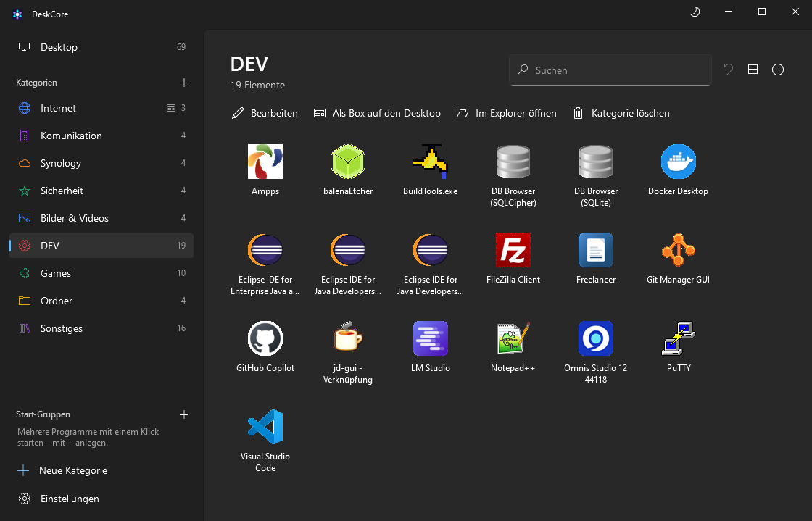Launch LM Studio
This screenshot has width=812, height=521.
point(431,338)
